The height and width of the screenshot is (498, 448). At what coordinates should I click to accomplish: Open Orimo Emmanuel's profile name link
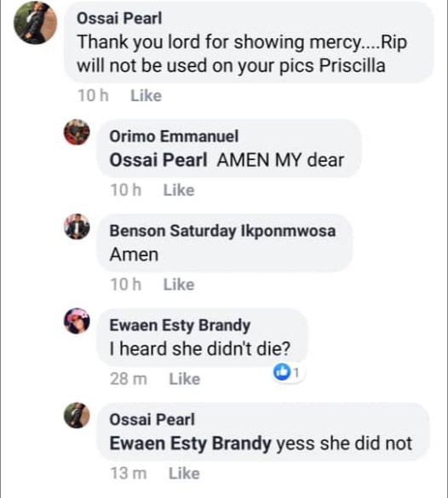(174, 136)
